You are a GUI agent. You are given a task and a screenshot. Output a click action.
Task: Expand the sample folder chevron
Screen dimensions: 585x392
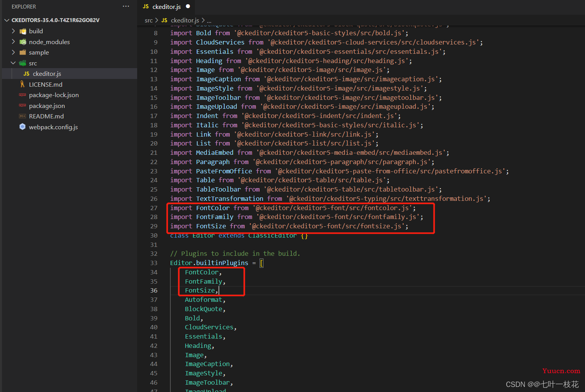tap(14, 52)
